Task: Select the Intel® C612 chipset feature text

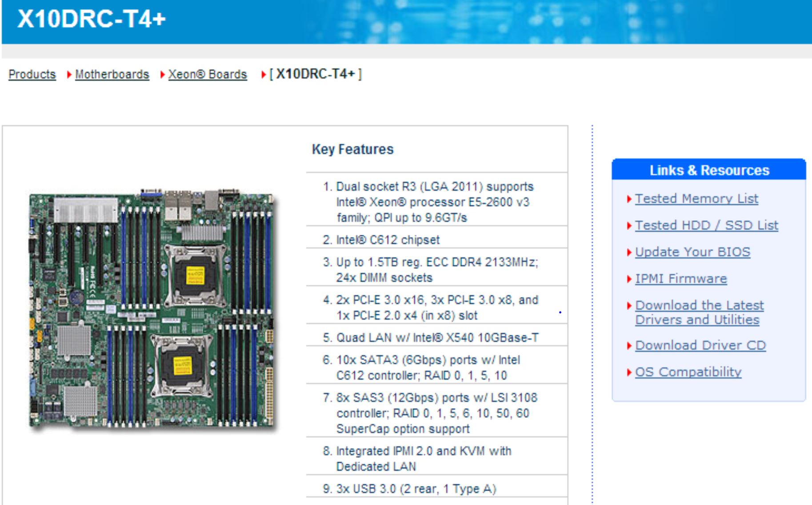Action: pos(388,240)
